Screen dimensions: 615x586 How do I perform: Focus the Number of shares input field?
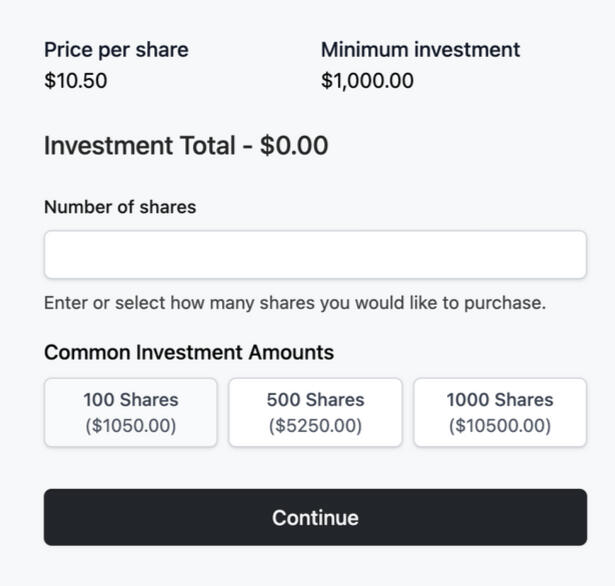tap(315, 255)
